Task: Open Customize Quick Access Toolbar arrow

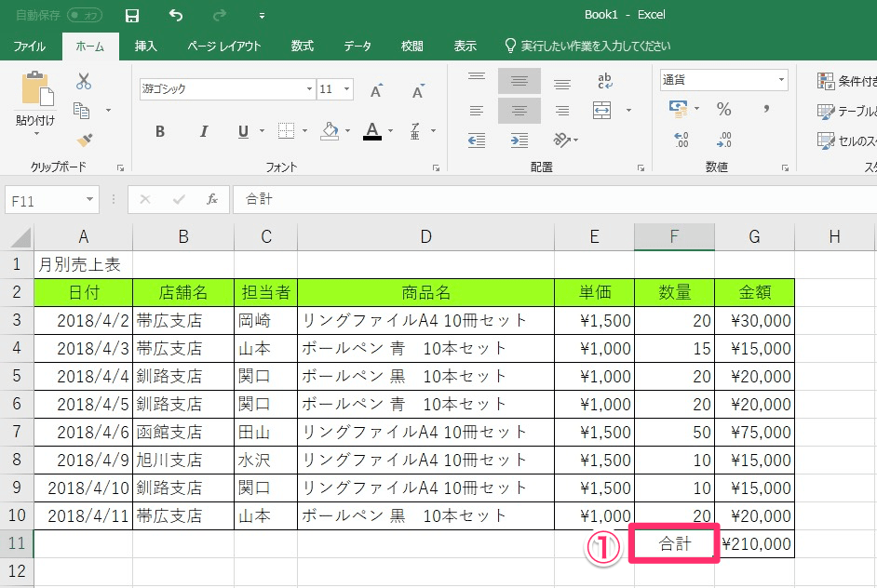Action: (262, 16)
